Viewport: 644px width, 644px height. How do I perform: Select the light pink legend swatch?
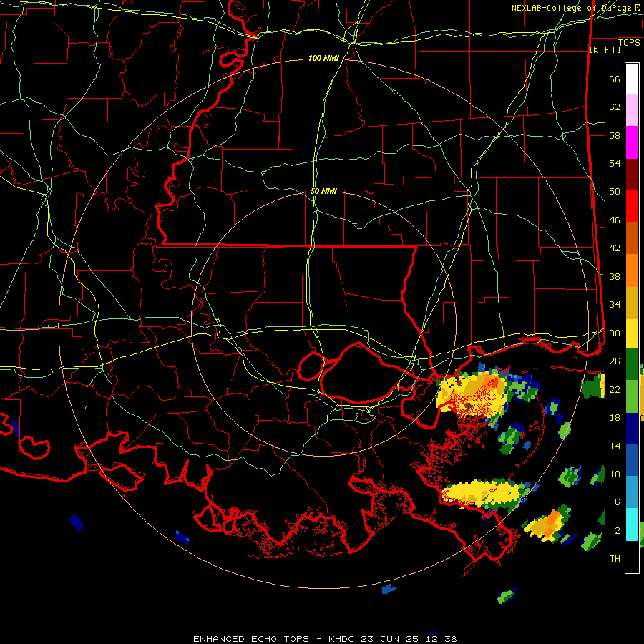632,109
